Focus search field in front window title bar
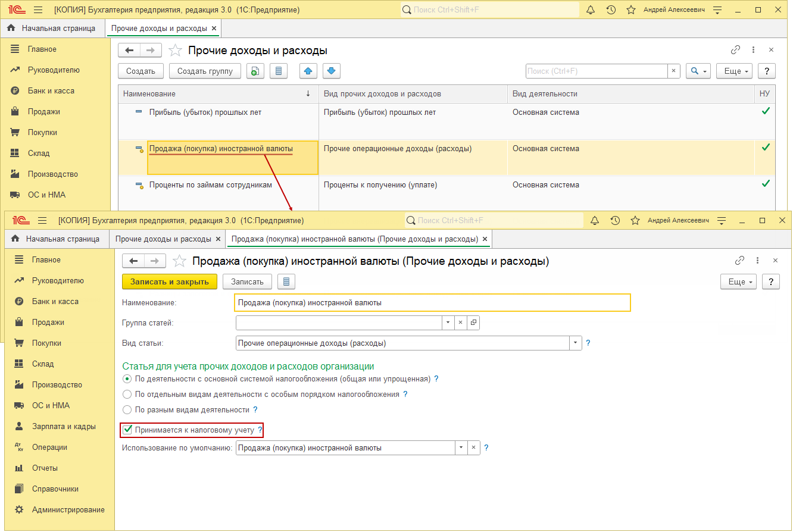The width and height of the screenshot is (793, 532). point(494,220)
